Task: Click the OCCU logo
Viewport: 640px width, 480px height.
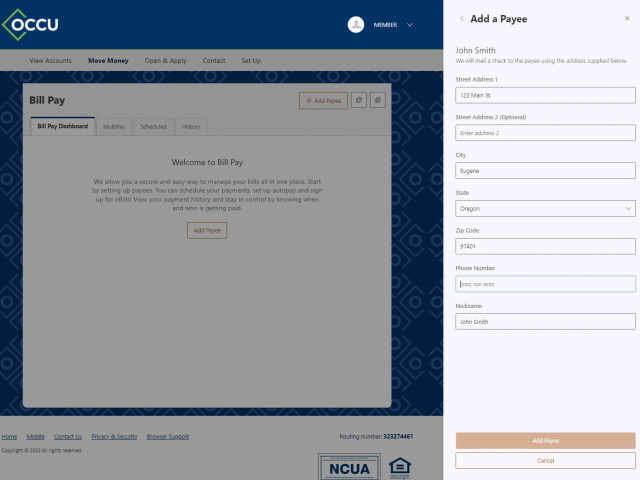Action: [x=33, y=24]
